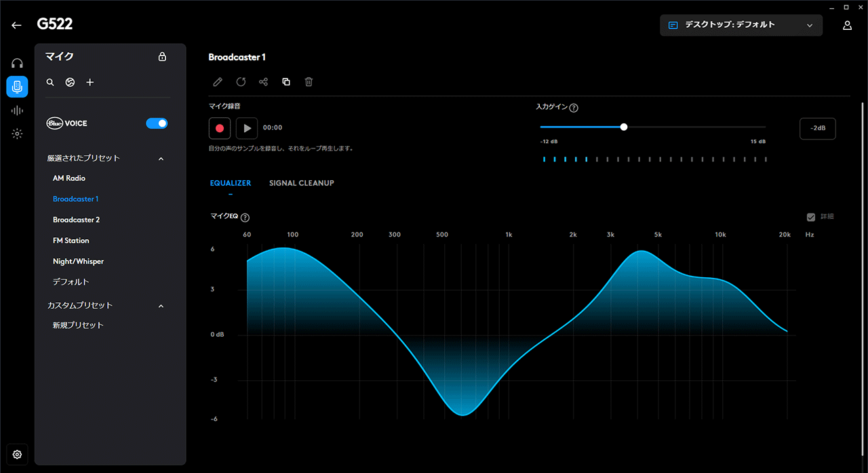Click the 入力ゲイン slider handle
This screenshot has width=868, height=473.
624,127
